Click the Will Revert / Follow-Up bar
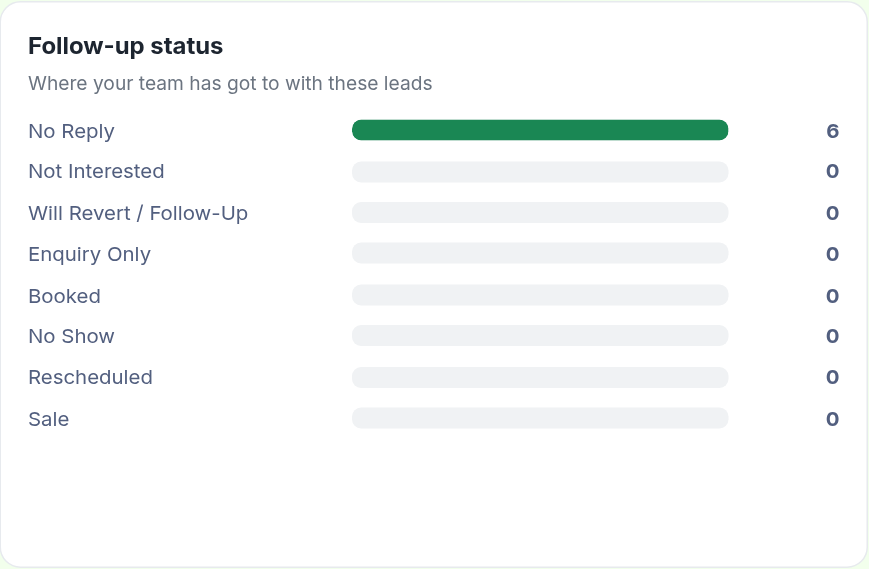The image size is (869, 569). pos(540,213)
